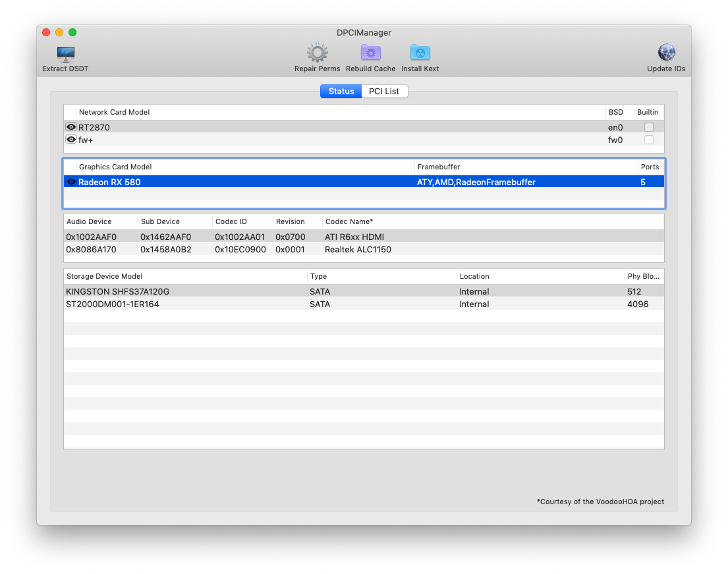
Task: Switch to the PCI List tab
Action: 384,92
